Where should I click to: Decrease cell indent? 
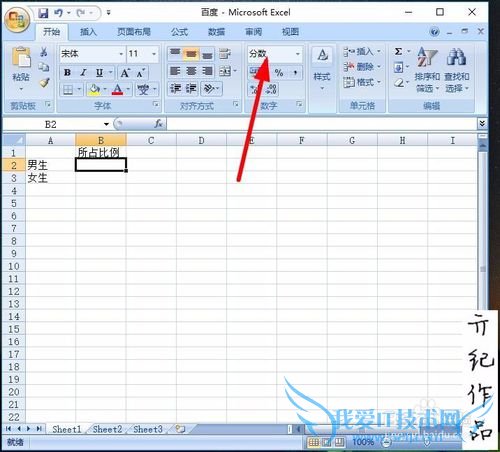point(175,88)
